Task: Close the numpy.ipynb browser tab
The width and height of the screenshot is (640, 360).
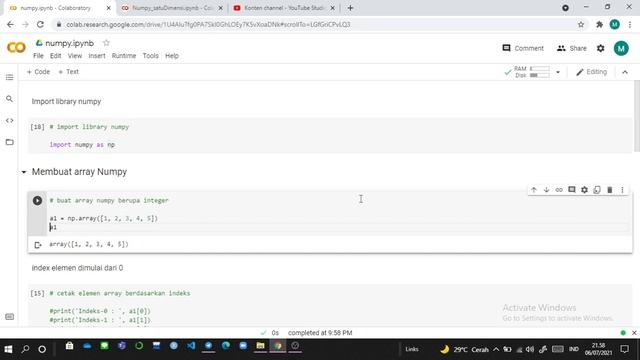Action: point(109,8)
